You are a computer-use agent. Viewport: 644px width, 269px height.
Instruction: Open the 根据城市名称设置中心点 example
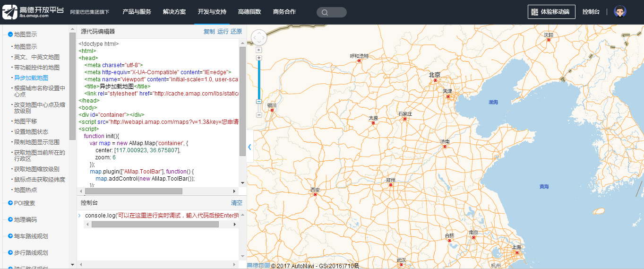tap(40, 91)
